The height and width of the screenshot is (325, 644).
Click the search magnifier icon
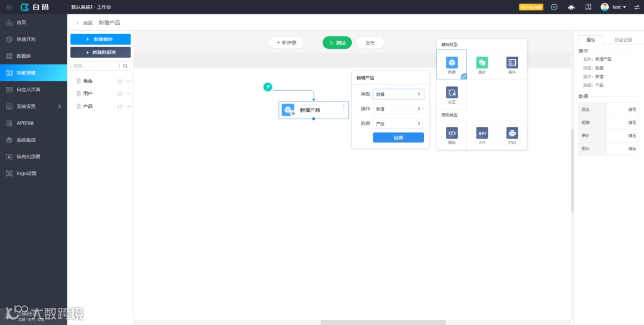(125, 66)
